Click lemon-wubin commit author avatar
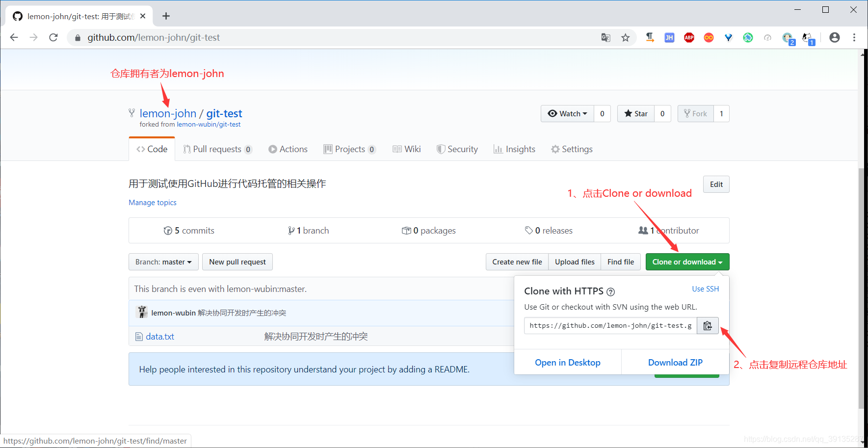Screen dimensions: 868x448 [x=142, y=312]
